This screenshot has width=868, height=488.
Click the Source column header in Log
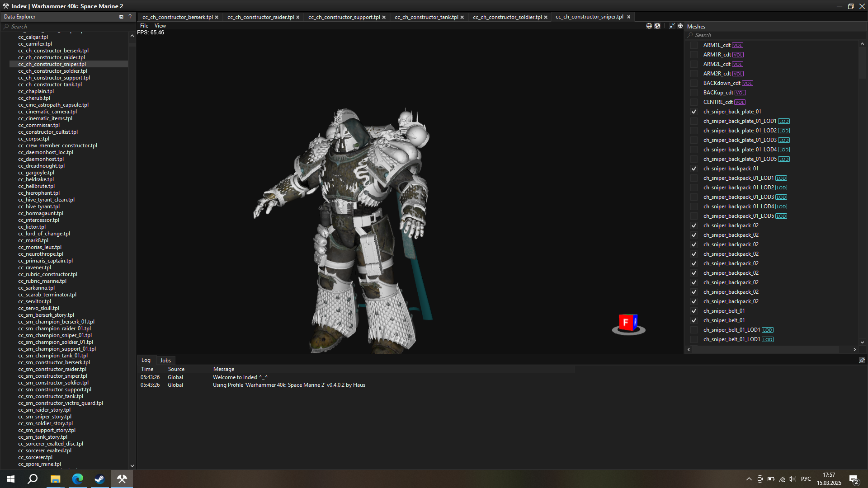point(176,369)
